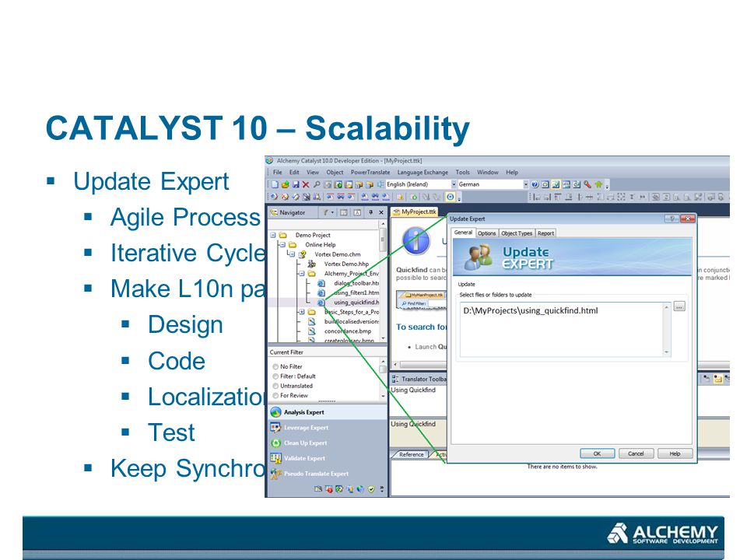Open the German target language dropdown
This screenshot has width=747, height=560.
pos(525,184)
